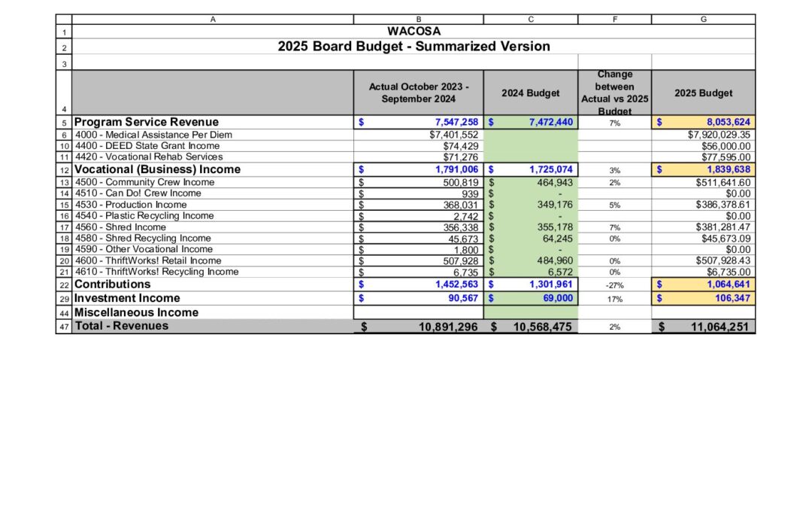Select '4510 - Can Do! Crew Income'
The image size is (812, 508).
[138, 193]
